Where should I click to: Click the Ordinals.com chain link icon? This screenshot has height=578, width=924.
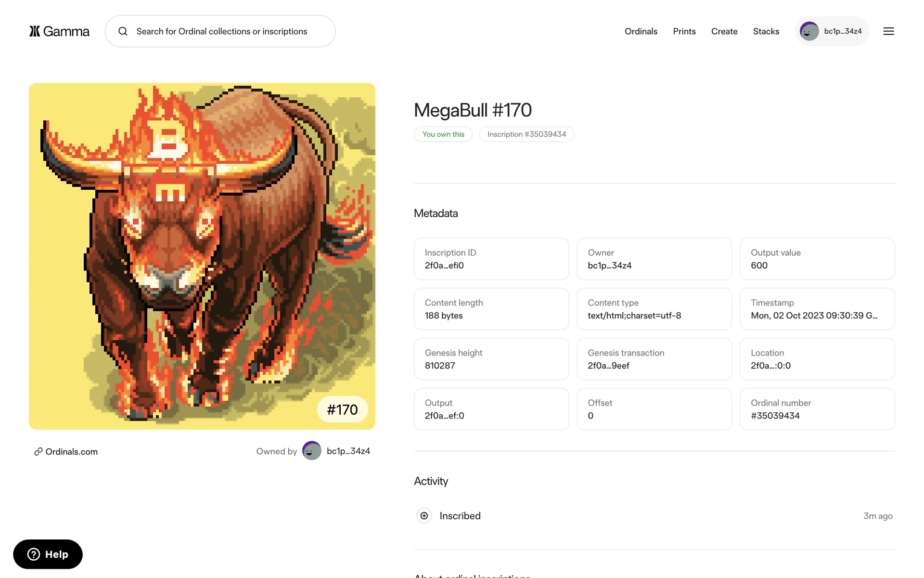point(38,452)
